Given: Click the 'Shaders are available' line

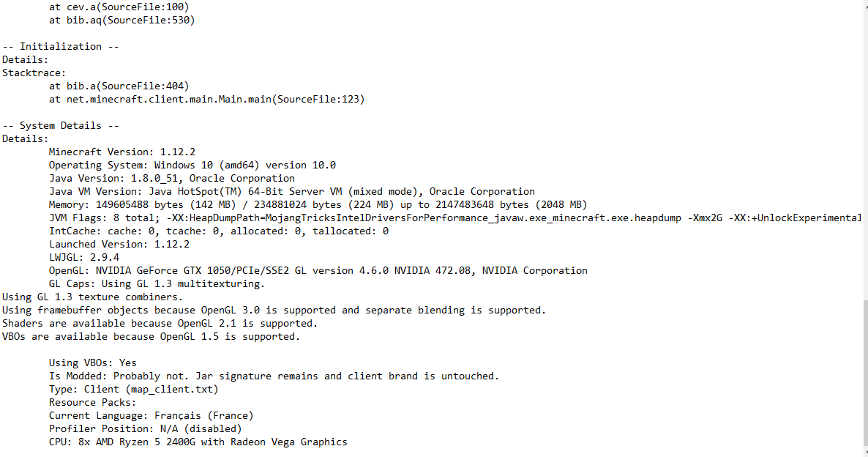Looking at the screenshot, I should [160, 324].
